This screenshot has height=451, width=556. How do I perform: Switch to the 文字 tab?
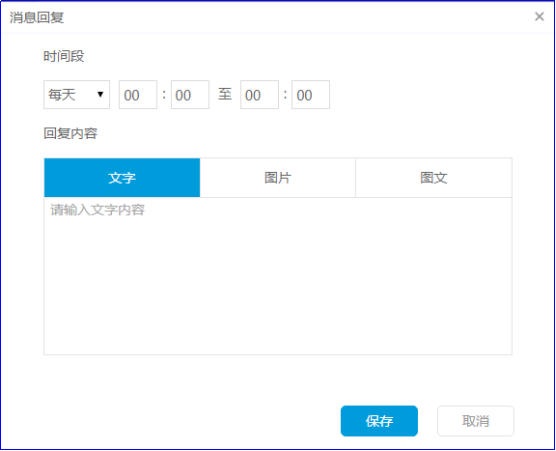(x=122, y=178)
